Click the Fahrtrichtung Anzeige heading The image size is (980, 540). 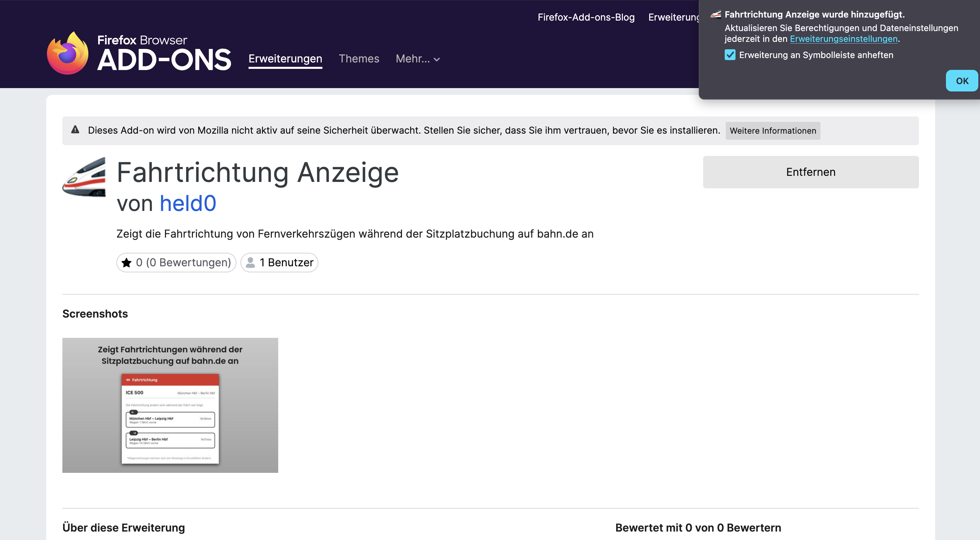[258, 172]
